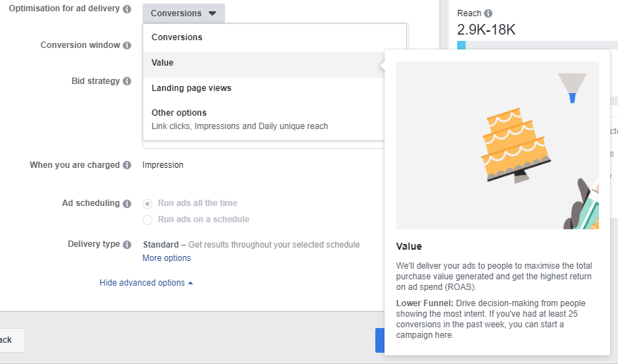Click info icon beside Optimisation for ad delivery
Image resolution: width=618 pixels, height=364 pixels.
[127, 10]
